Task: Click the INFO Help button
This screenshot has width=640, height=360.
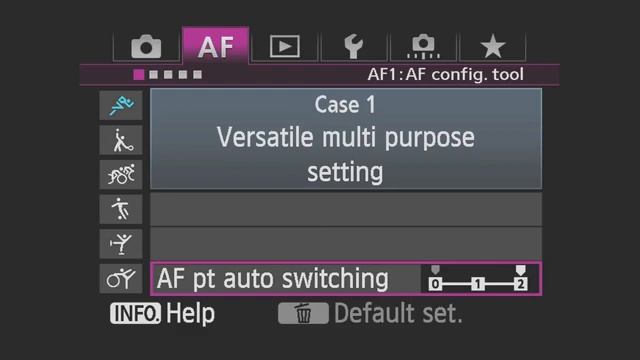Action: (162, 313)
